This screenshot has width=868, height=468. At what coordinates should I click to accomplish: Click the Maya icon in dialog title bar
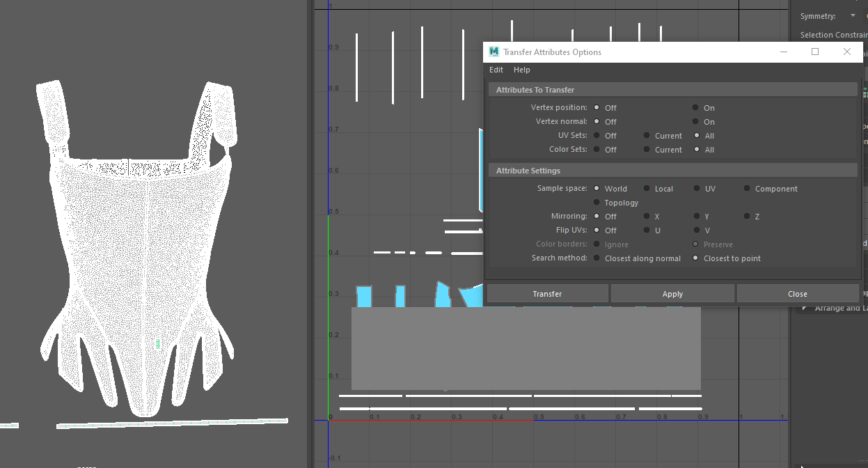point(494,52)
